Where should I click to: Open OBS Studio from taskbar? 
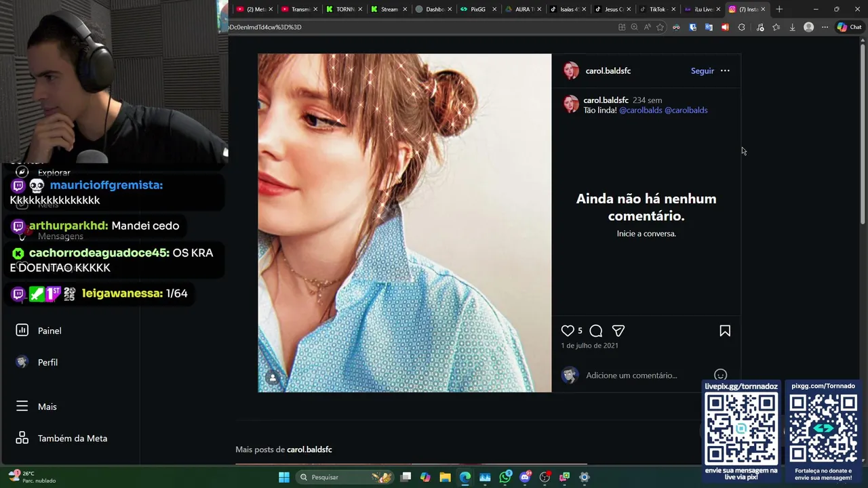(545, 477)
